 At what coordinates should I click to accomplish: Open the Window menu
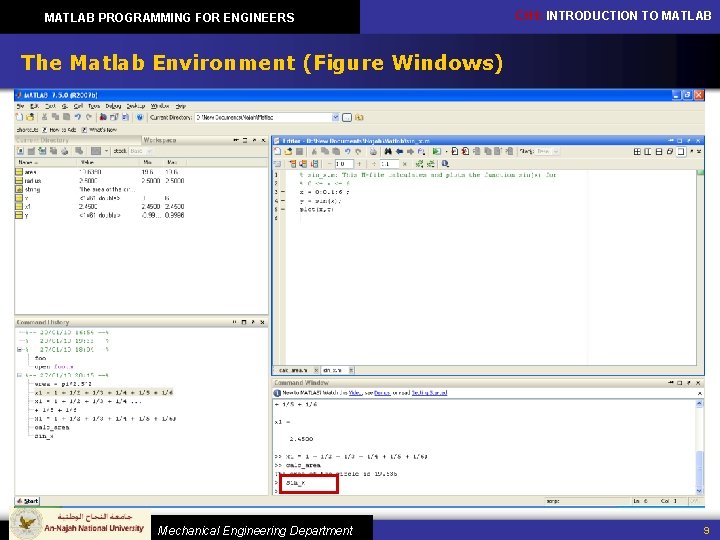160,106
